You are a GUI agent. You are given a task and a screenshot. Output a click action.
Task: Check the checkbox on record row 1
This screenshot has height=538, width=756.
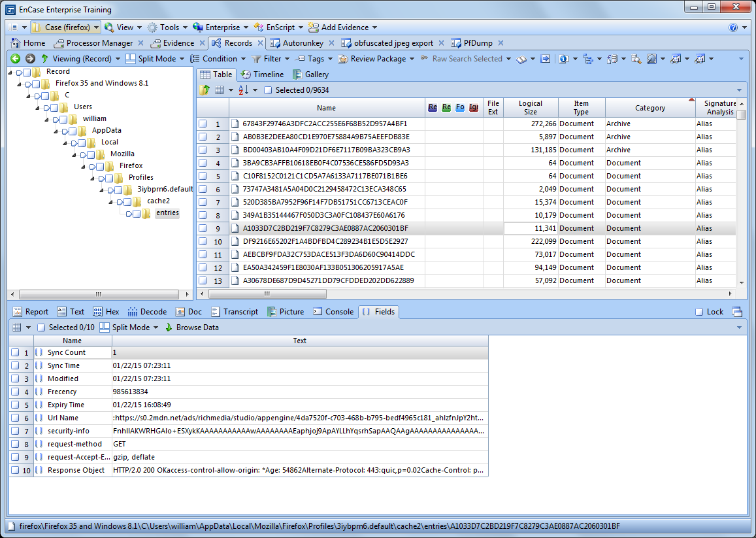pyautogui.click(x=203, y=124)
